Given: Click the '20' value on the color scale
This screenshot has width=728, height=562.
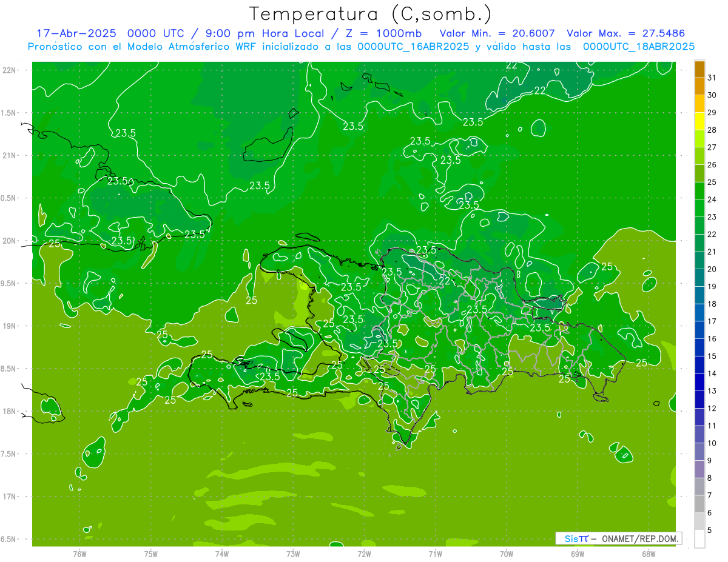Looking at the screenshot, I should [712, 269].
